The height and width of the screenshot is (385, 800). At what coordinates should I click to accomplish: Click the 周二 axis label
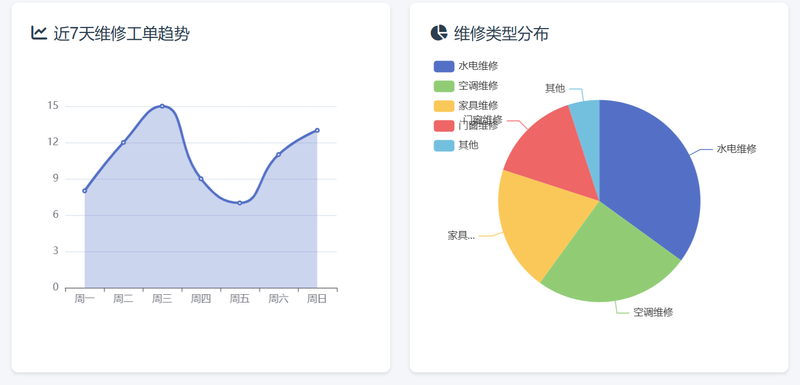pyautogui.click(x=123, y=299)
